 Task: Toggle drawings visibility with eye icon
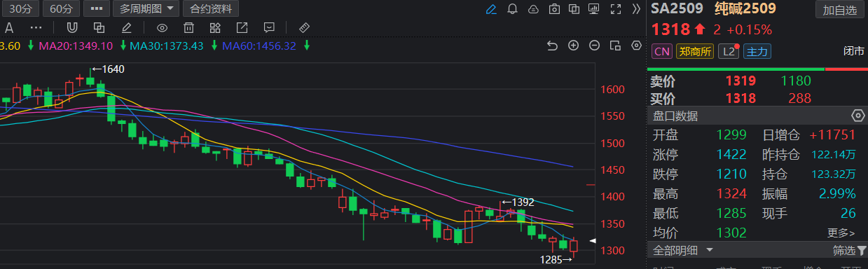[x=162, y=28]
